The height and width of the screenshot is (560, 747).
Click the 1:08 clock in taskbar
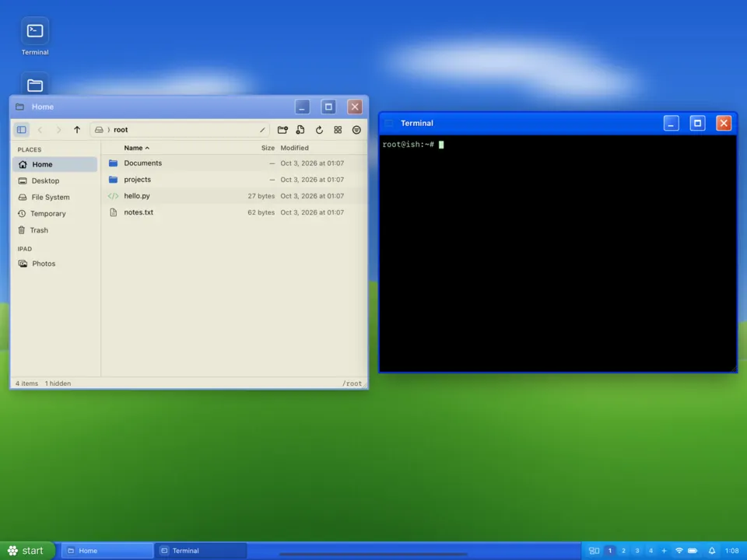click(731, 551)
